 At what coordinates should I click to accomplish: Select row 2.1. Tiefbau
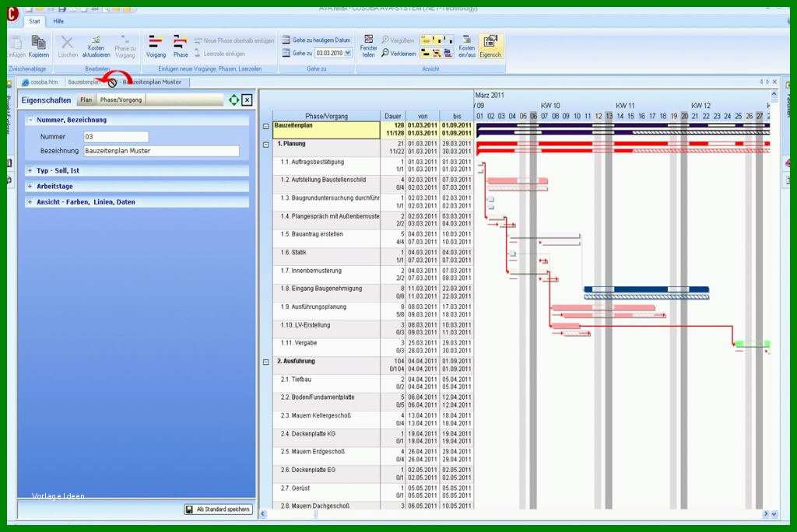pyautogui.click(x=373, y=383)
